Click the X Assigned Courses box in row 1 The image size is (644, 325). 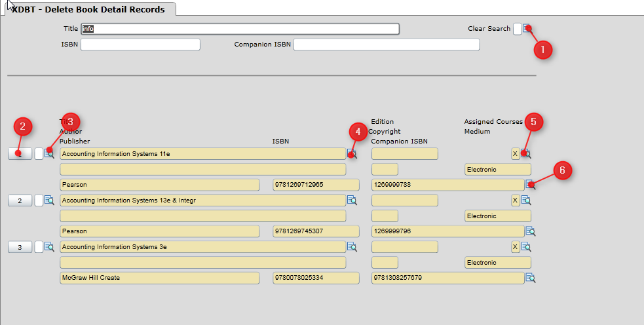click(x=515, y=154)
